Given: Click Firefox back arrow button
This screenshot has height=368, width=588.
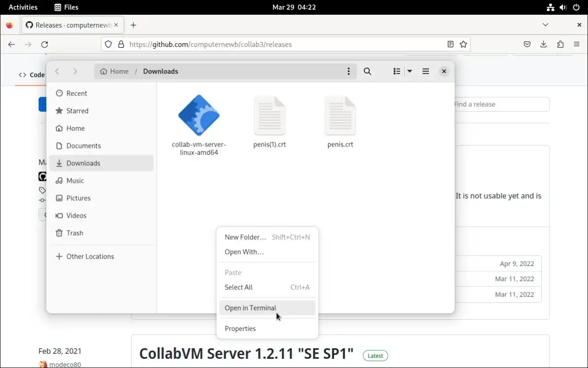Looking at the screenshot, I should click(x=11, y=44).
